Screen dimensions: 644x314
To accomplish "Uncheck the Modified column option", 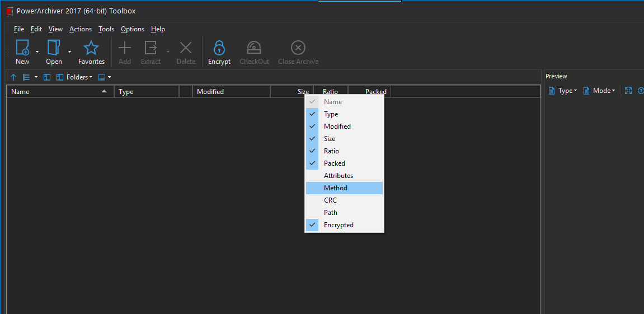I will 344,126.
